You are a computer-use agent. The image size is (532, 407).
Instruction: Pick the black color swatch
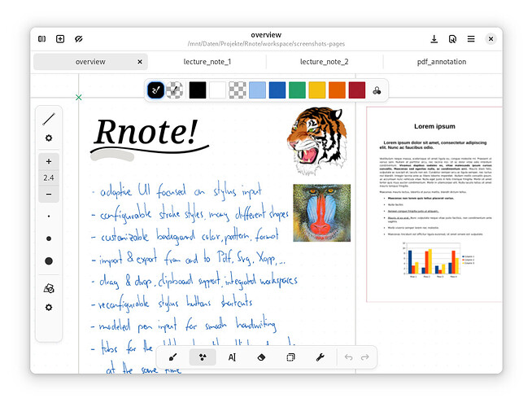(198, 90)
